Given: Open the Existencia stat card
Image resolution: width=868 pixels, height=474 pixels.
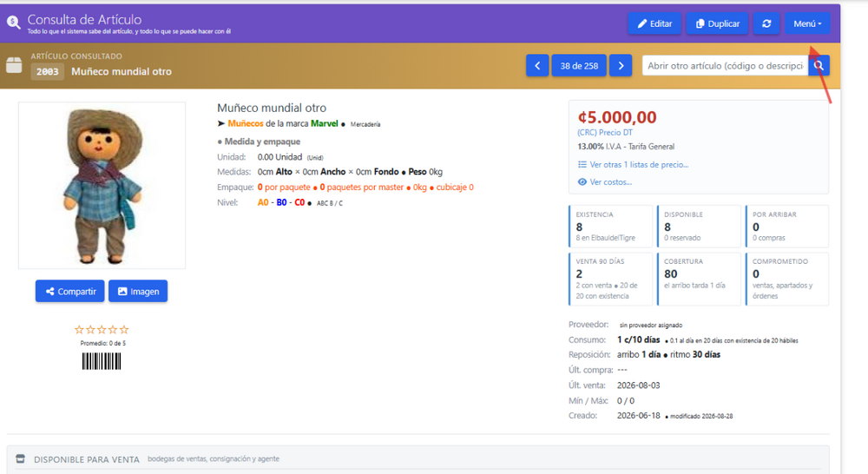Looking at the screenshot, I should pyautogui.click(x=610, y=226).
